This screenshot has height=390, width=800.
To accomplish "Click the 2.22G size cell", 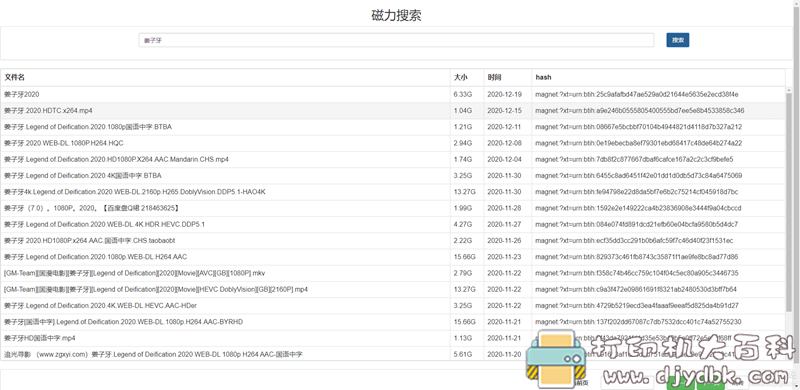I will click(463, 240).
